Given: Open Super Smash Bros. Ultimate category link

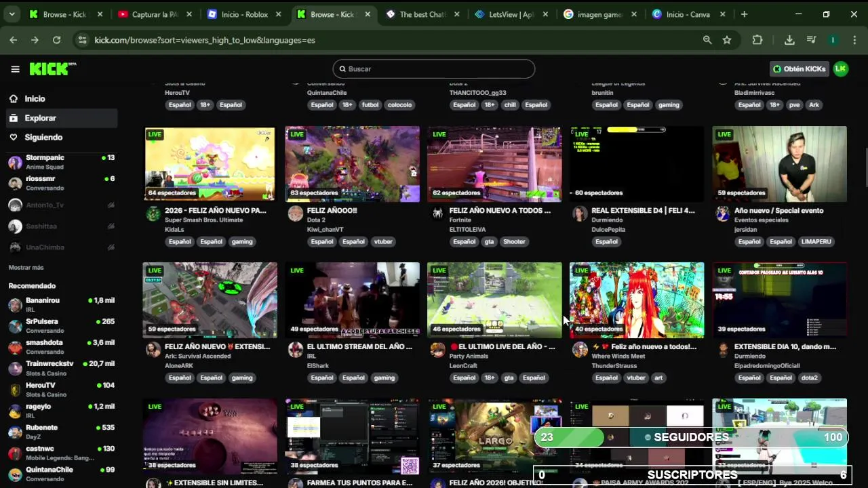Looking at the screenshot, I should tap(203, 220).
